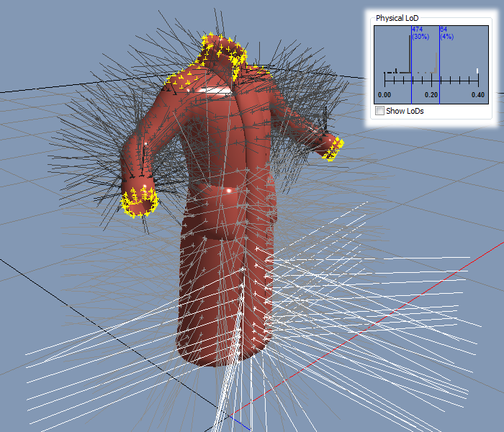
Task: Enable the Show LoDs checkbox
Action: click(x=379, y=111)
